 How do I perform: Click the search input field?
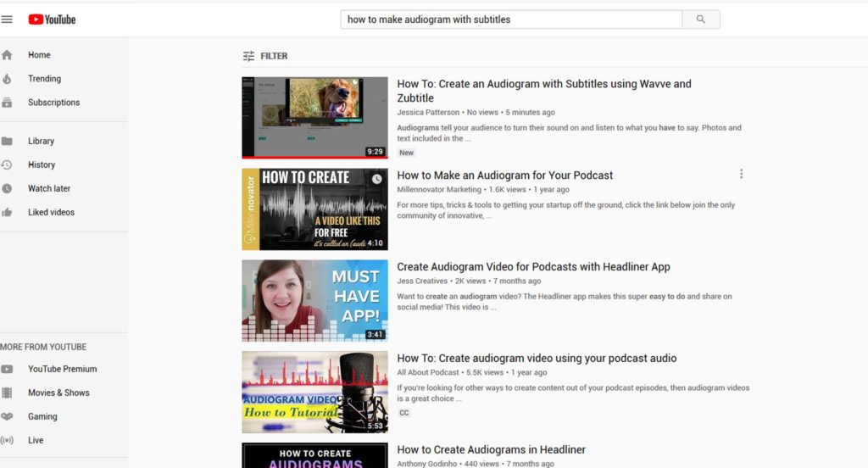pos(511,19)
